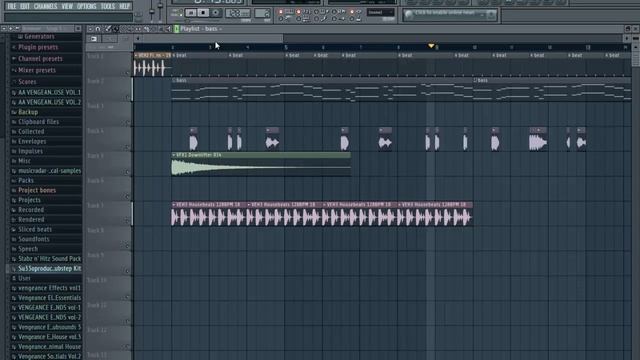This screenshot has width=640, height=360.
Task: Adjust the master volume slider
Action: [152, 12]
